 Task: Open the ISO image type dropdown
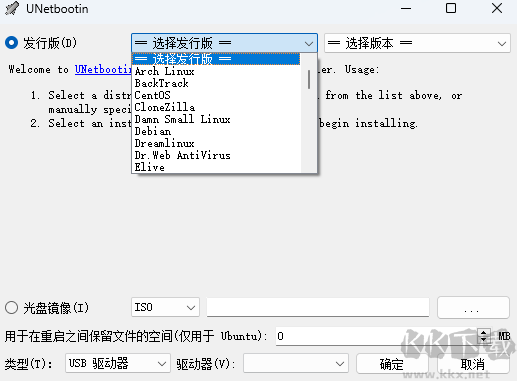165,307
